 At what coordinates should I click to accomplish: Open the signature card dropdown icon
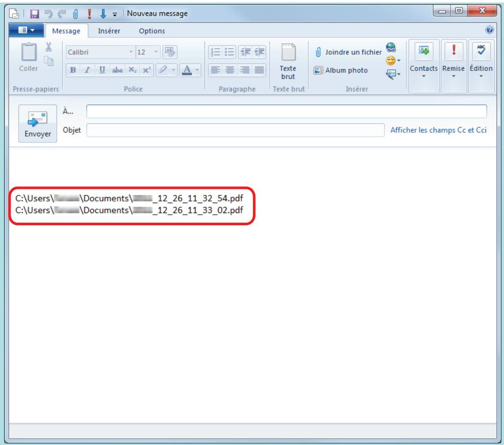click(x=393, y=74)
